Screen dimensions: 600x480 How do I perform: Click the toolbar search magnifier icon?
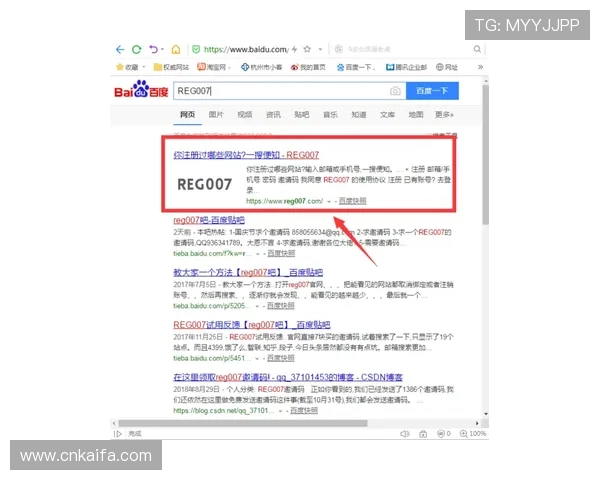(x=477, y=49)
